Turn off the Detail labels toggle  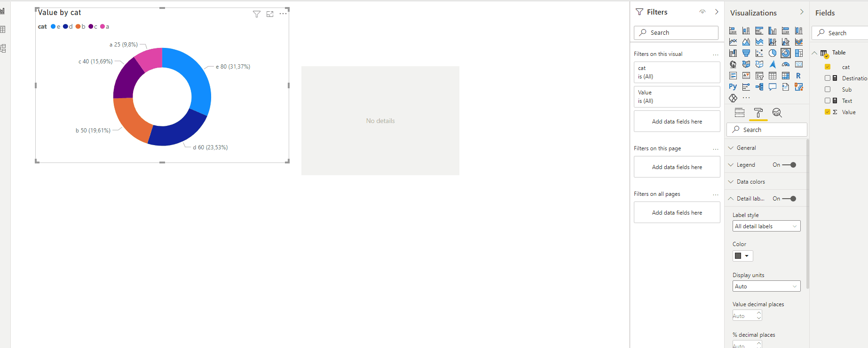click(x=789, y=199)
